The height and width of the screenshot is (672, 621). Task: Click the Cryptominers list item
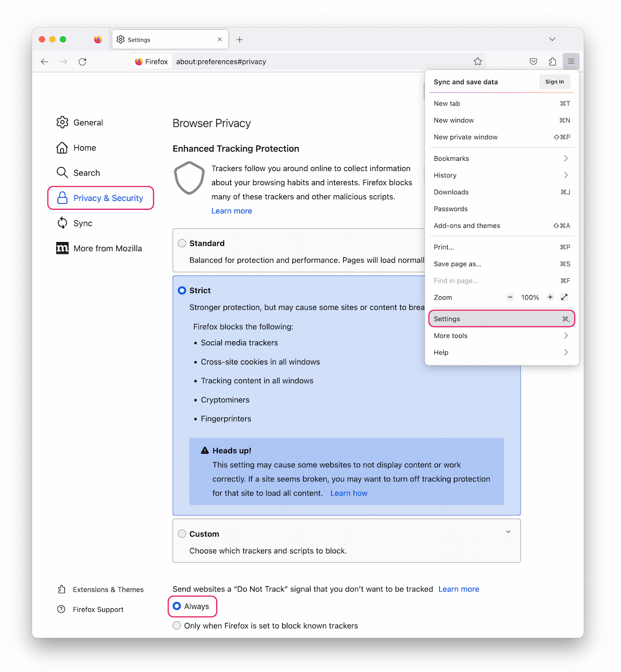225,400
